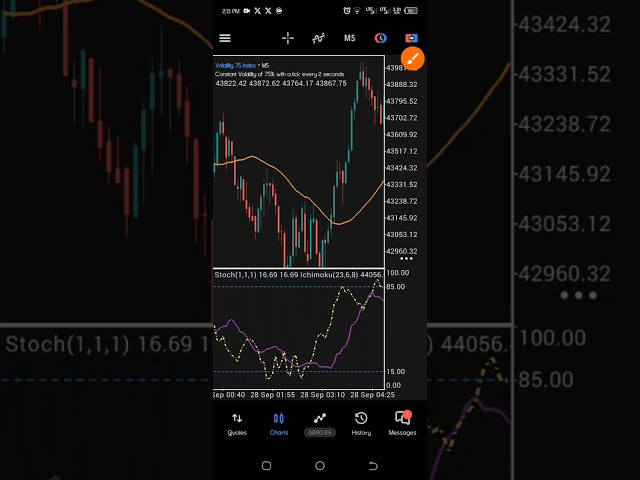Tap the Android back button
The height and width of the screenshot is (480, 640).
click(x=373, y=466)
